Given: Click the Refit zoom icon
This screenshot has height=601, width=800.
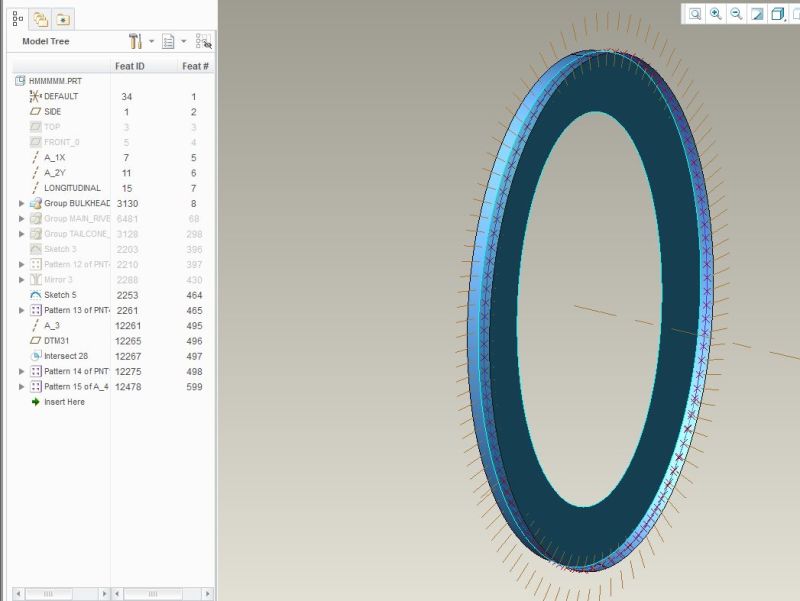Looking at the screenshot, I should (695, 14).
